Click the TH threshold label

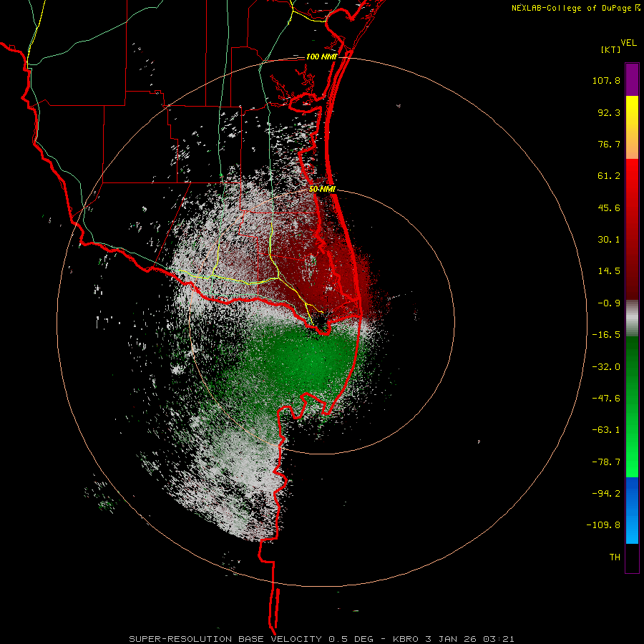[x=615, y=557]
